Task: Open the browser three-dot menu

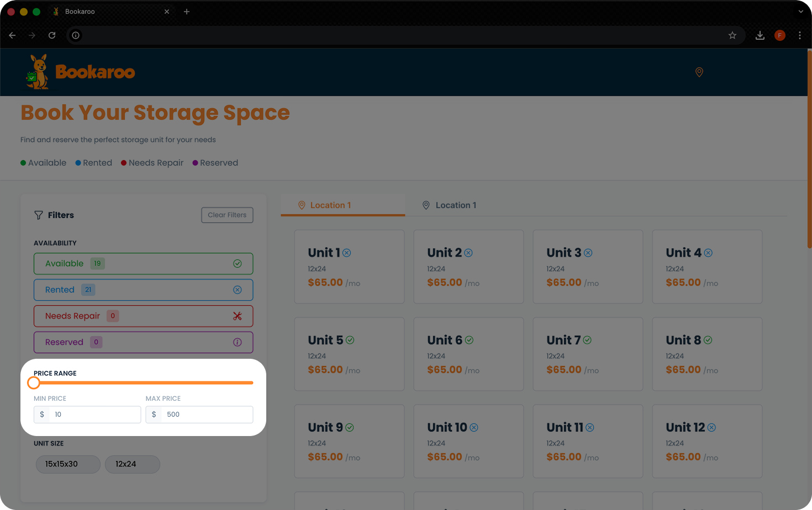Action: (799, 35)
